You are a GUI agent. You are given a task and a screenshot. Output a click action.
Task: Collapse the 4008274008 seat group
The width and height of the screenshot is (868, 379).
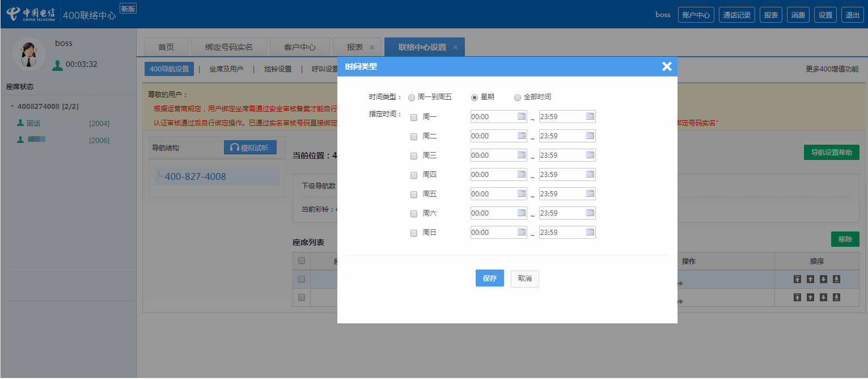pyautogui.click(x=12, y=107)
